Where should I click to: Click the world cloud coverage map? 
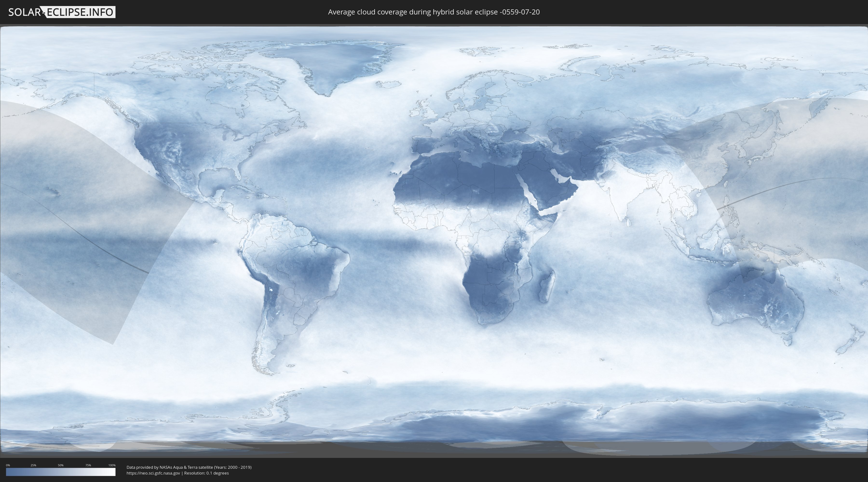[x=434, y=241]
